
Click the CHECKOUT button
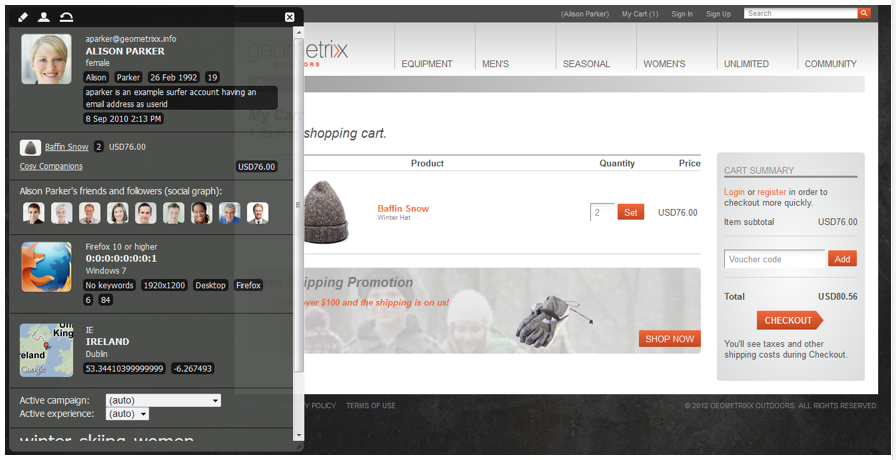(x=789, y=321)
